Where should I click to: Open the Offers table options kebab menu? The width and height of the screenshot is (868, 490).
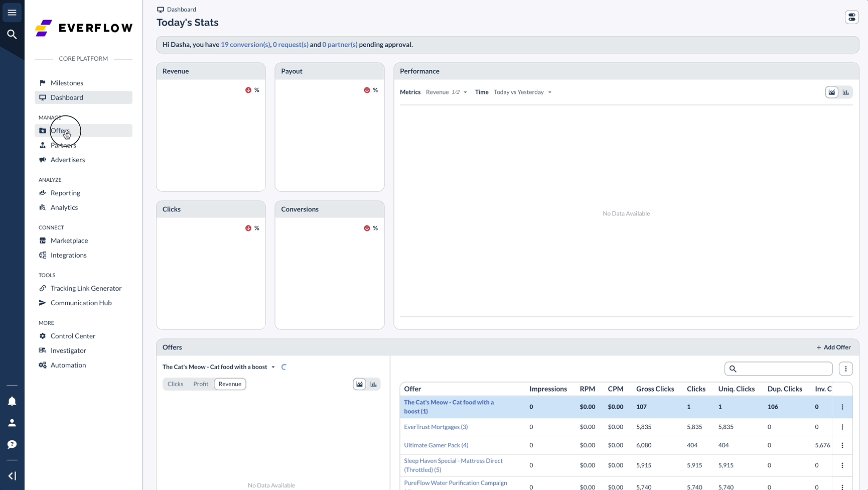click(x=846, y=369)
